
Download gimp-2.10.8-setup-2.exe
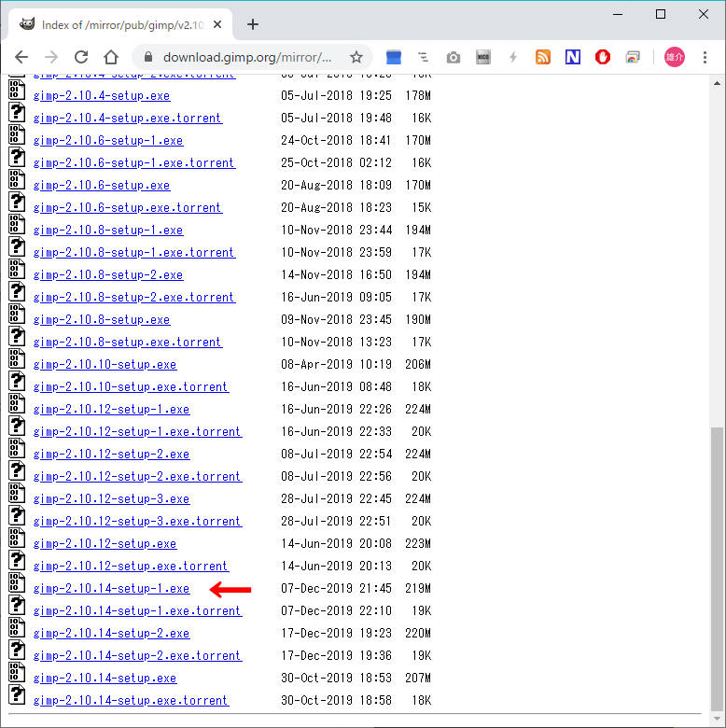(108, 274)
